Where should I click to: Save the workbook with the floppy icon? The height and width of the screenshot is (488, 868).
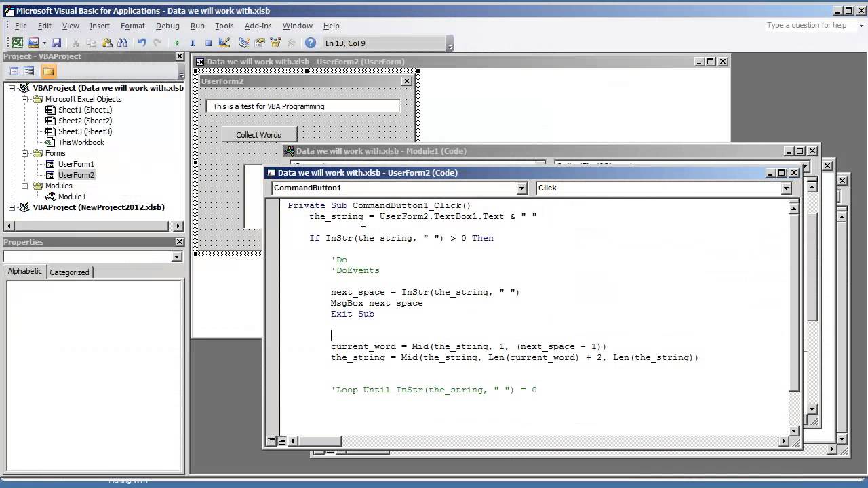(x=56, y=43)
